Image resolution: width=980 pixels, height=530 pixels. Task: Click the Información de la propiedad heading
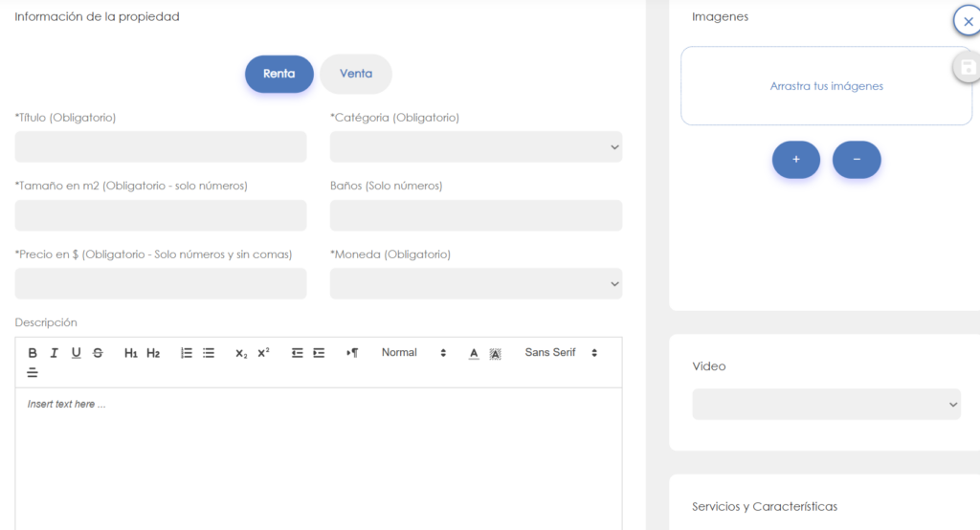point(97,17)
